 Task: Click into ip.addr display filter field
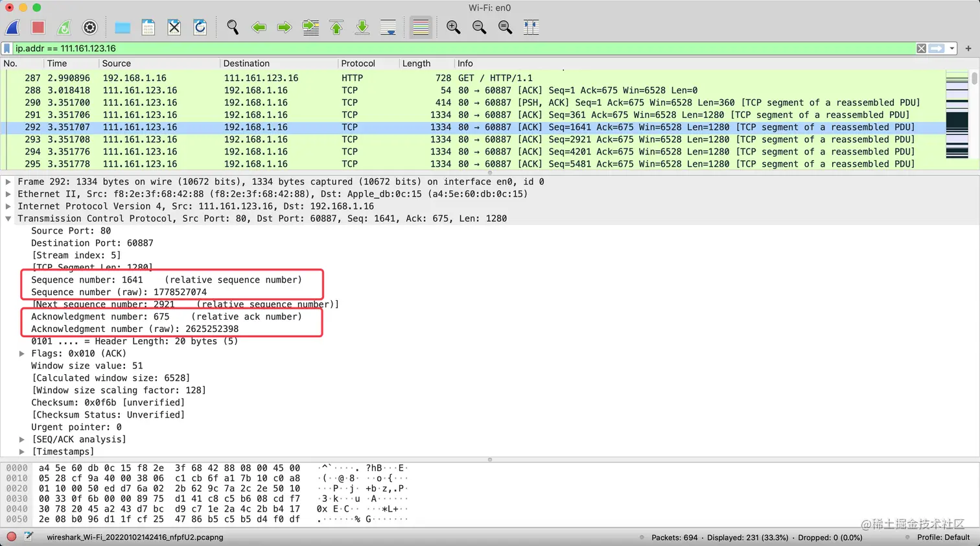pyautogui.click(x=463, y=49)
